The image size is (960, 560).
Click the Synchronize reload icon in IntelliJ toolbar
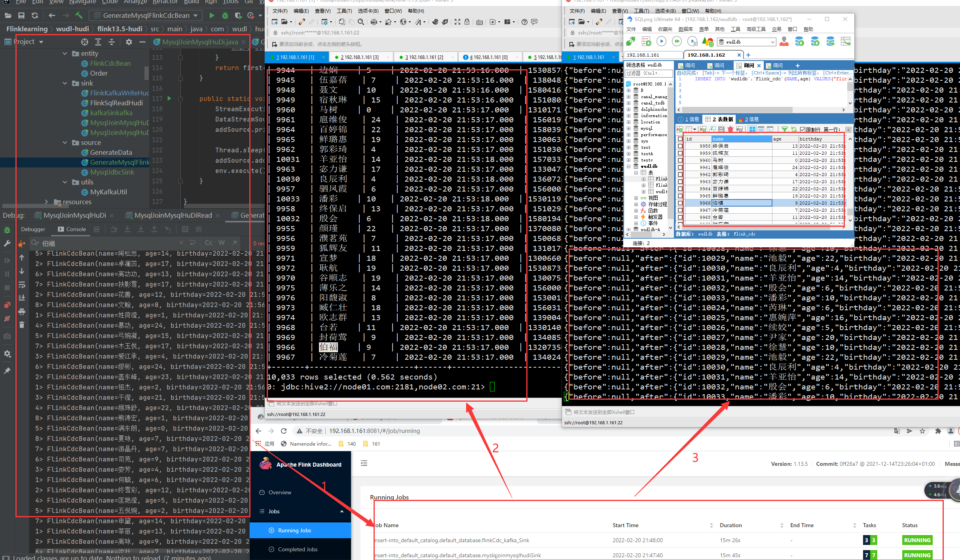[35, 15]
